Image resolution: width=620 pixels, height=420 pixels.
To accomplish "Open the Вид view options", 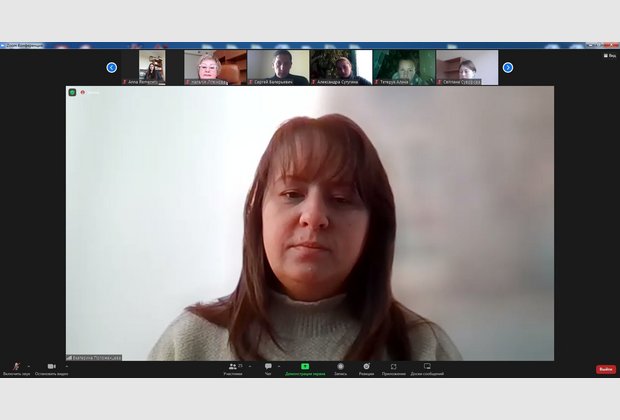I will (x=610, y=56).
